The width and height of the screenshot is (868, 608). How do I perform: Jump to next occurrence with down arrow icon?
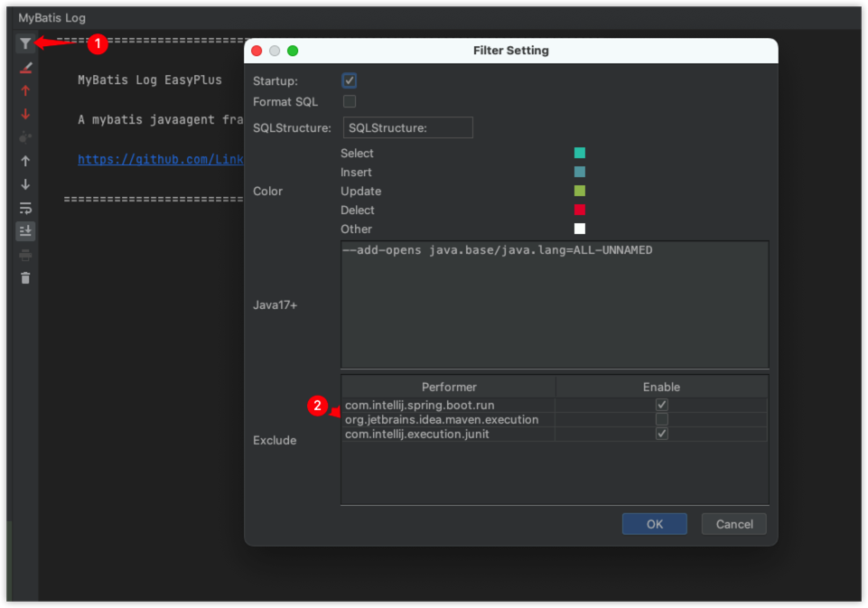coord(24,184)
